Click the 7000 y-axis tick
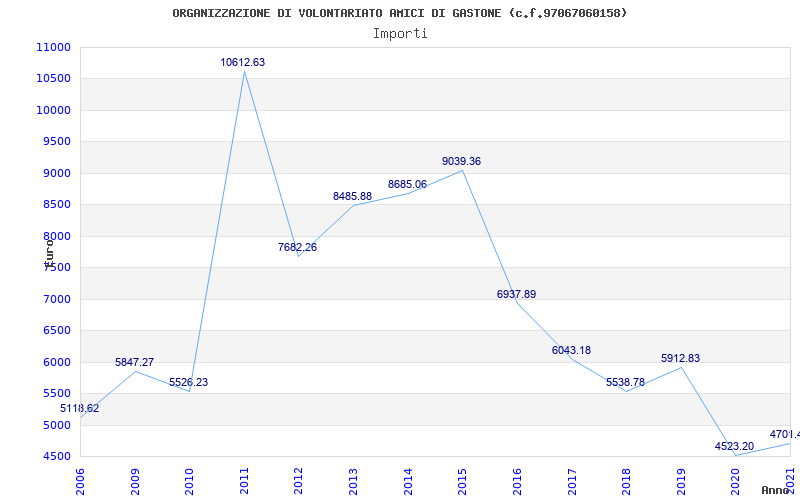Image resolution: width=800 pixels, height=500 pixels. pos(56,299)
